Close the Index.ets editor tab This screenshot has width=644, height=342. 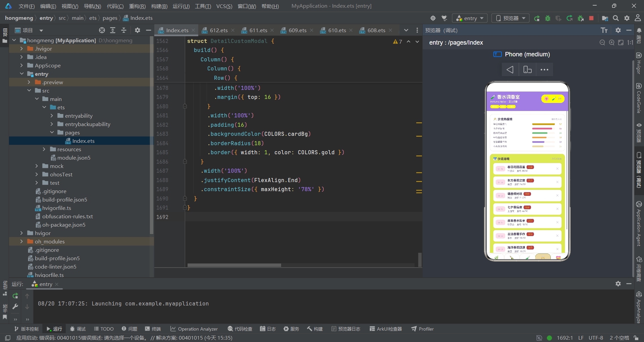point(193,30)
